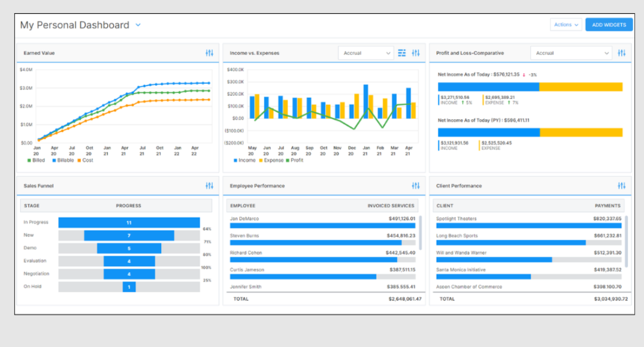644x347 pixels.
Task: Open Accrual dropdown in Income vs. Expenses
Action: (365, 53)
